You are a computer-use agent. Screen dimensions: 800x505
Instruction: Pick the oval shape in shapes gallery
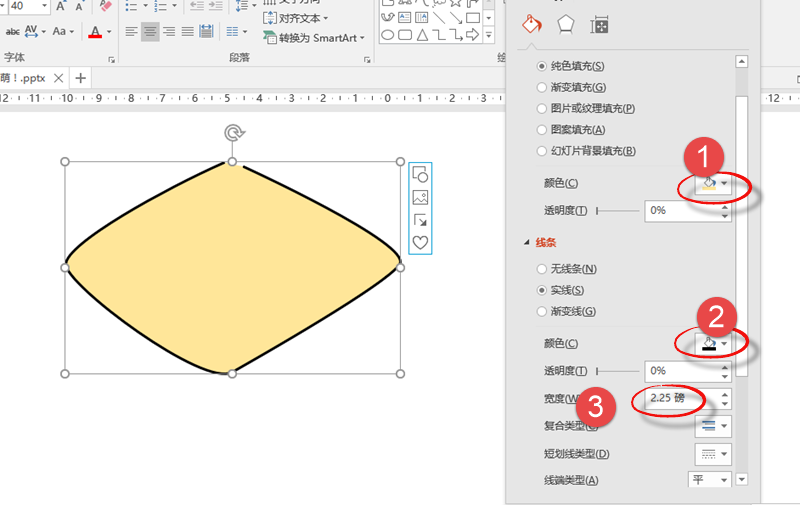click(x=388, y=35)
